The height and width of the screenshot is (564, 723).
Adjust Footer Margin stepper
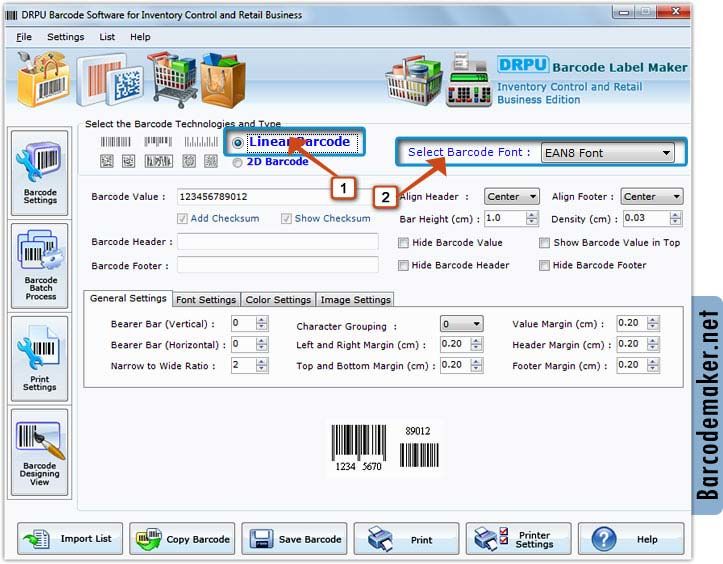pyautogui.click(x=653, y=365)
